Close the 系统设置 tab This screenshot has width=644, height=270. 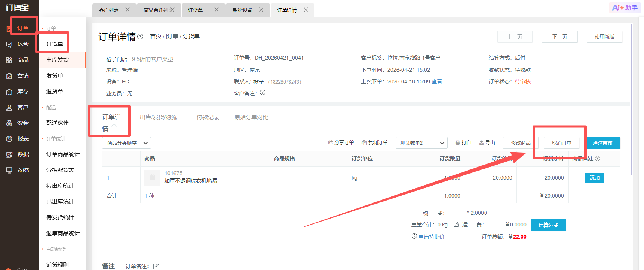pyautogui.click(x=261, y=10)
